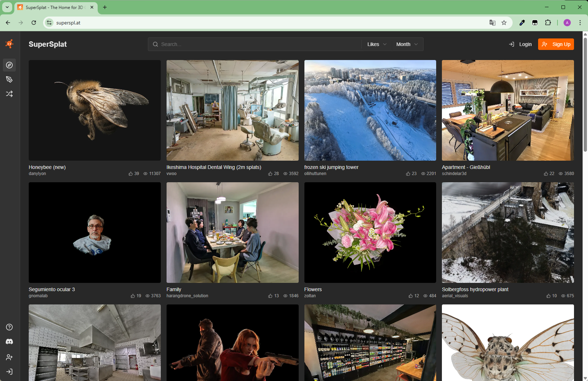
Task: Open the Explore compass icon in sidebar
Action: (9, 65)
